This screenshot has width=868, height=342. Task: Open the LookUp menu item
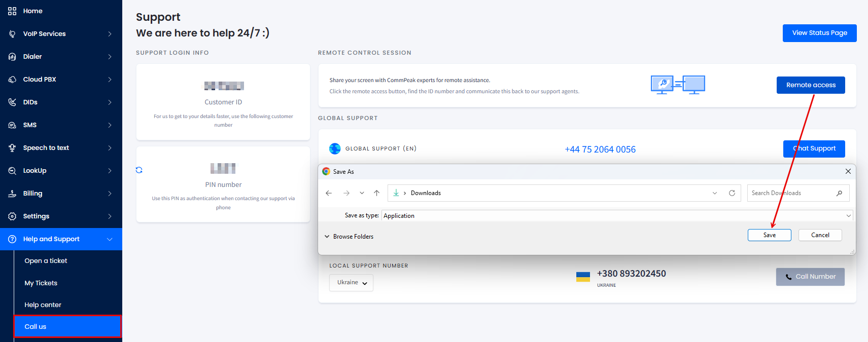[61, 171]
